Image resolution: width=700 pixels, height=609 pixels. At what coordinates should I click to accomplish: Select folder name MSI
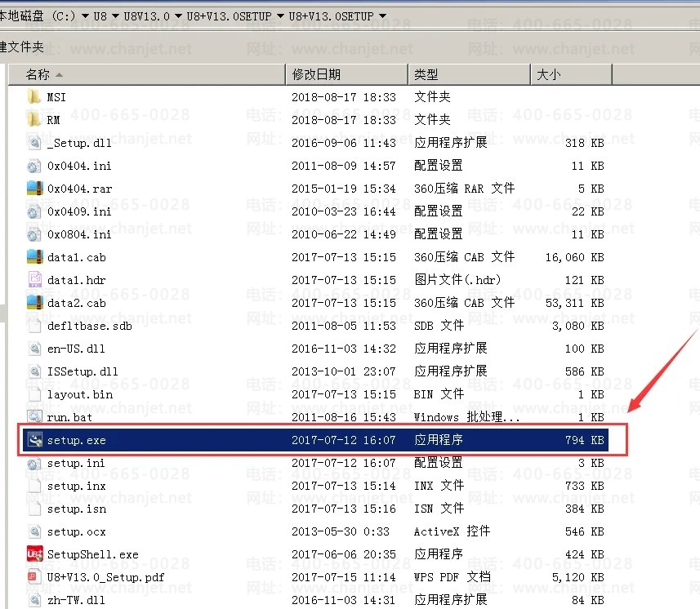56,97
